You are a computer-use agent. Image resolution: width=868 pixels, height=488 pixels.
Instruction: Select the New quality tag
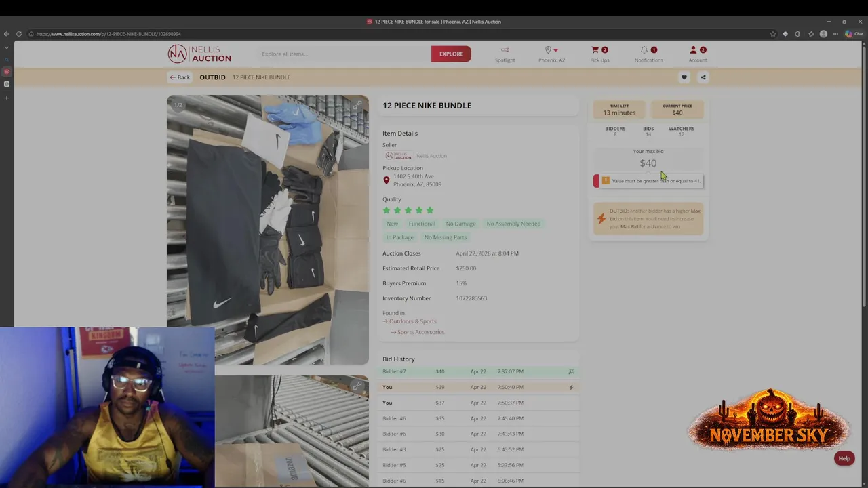392,224
